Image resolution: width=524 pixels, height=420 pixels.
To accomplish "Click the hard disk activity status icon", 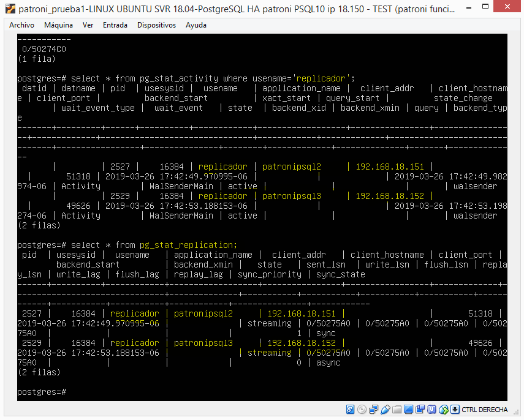I will [350, 409].
